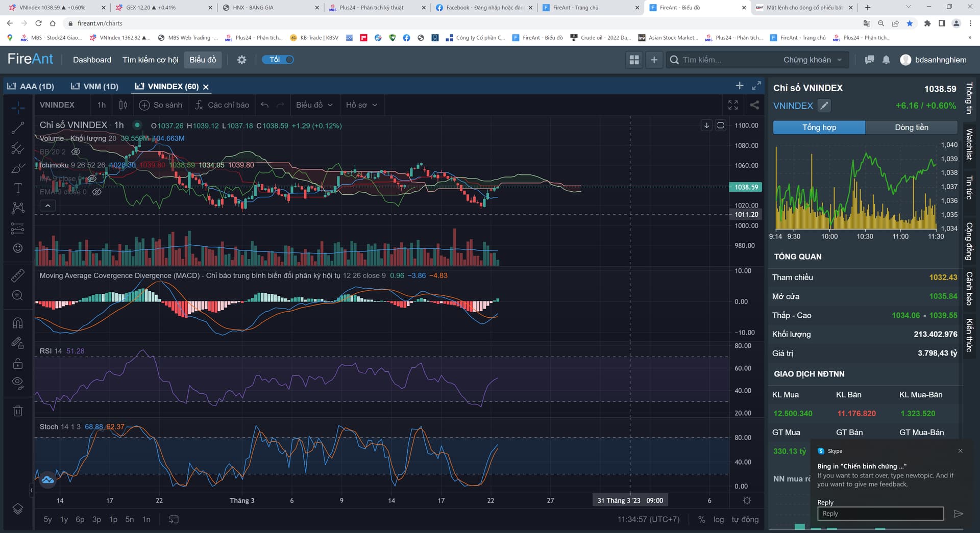This screenshot has width=980, height=533.
Task: Select the trend line drawing tool
Action: pyautogui.click(x=18, y=128)
